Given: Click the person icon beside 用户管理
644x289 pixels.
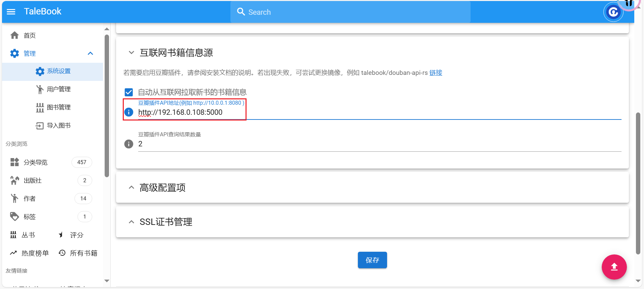Looking at the screenshot, I should [40, 89].
